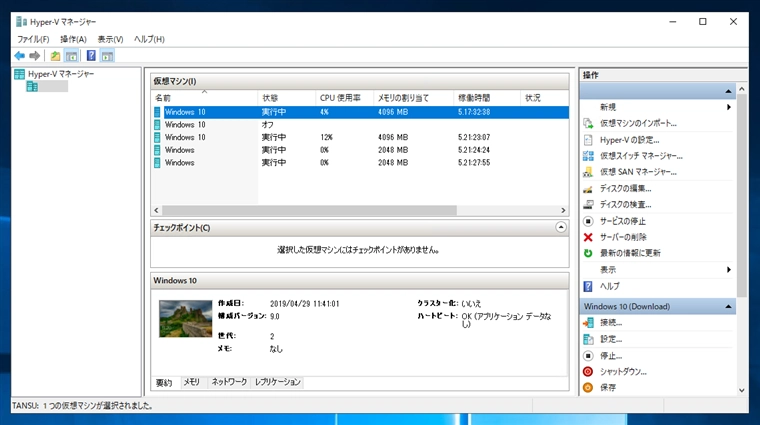Click the VM preview thumbnail
760x425 pixels.
(186, 319)
